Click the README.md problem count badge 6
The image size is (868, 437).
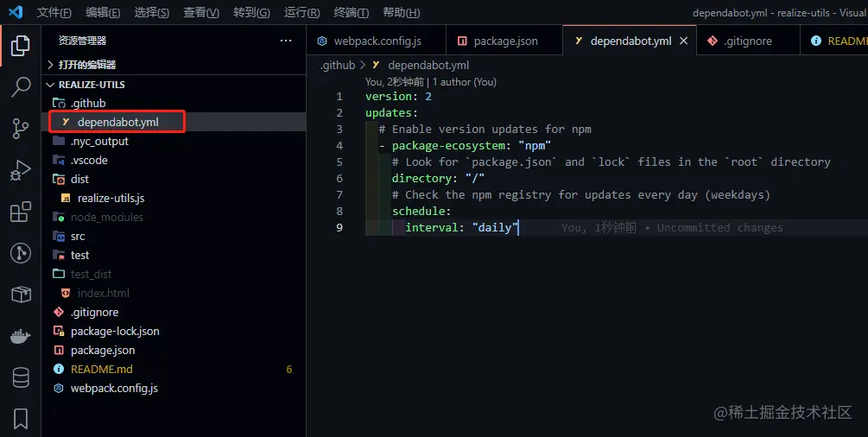point(289,370)
